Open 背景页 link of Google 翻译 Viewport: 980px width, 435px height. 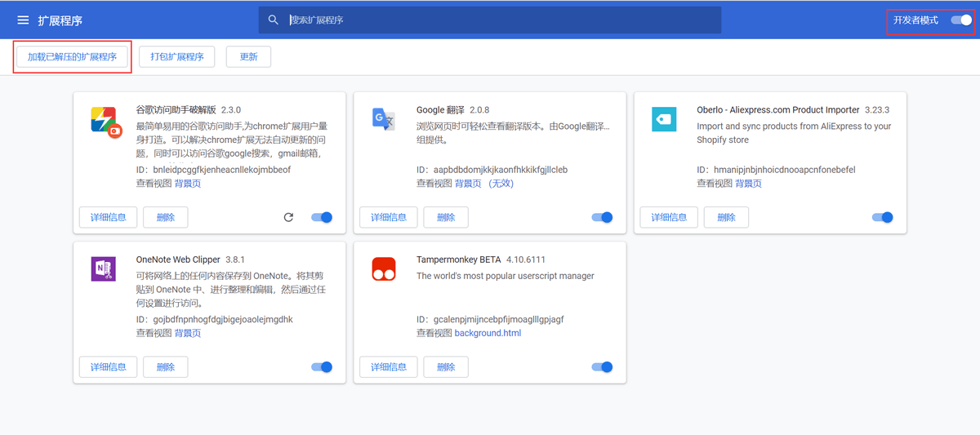[468, 184]
